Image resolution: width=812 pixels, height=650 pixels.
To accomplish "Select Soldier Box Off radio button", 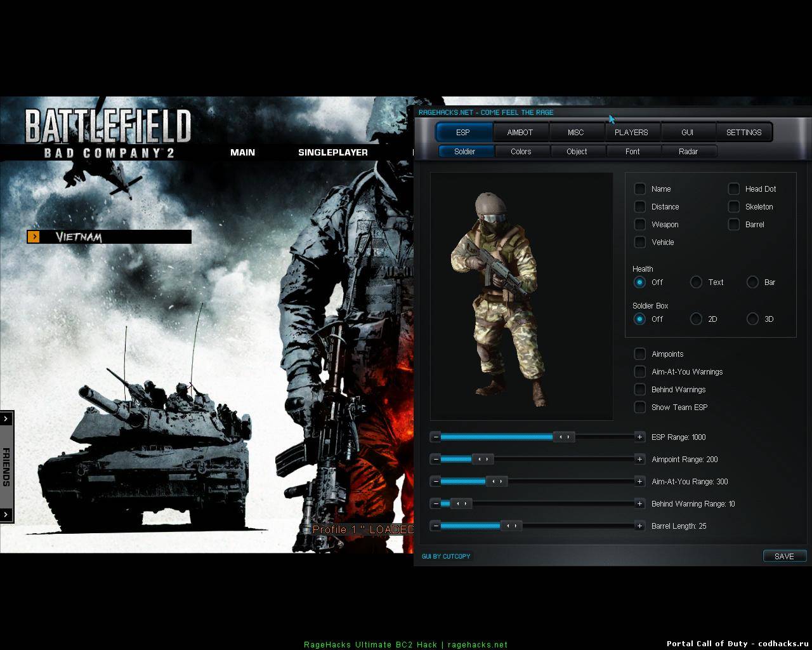I will [x=639, y=319].
